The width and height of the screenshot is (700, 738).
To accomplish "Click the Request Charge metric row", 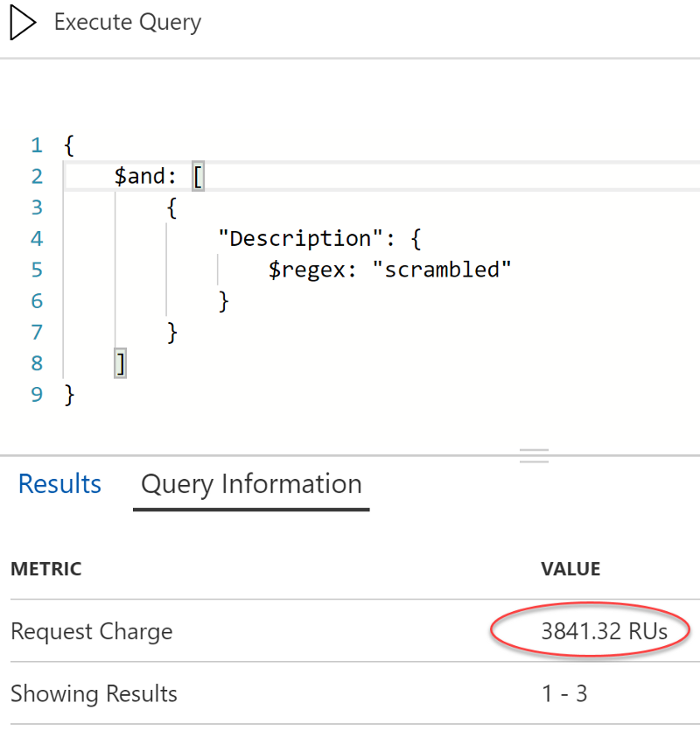I will [x=91, y=630].
